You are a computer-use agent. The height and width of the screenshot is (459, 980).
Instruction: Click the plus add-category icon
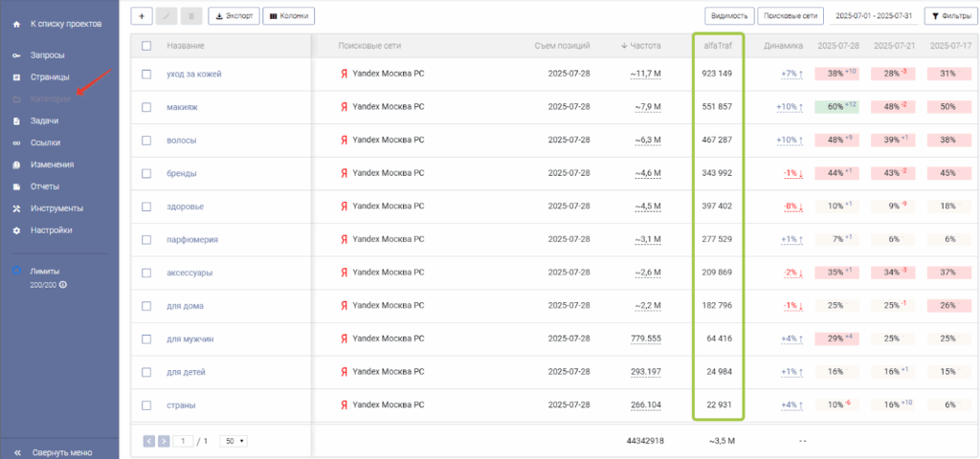pos(141,16)
